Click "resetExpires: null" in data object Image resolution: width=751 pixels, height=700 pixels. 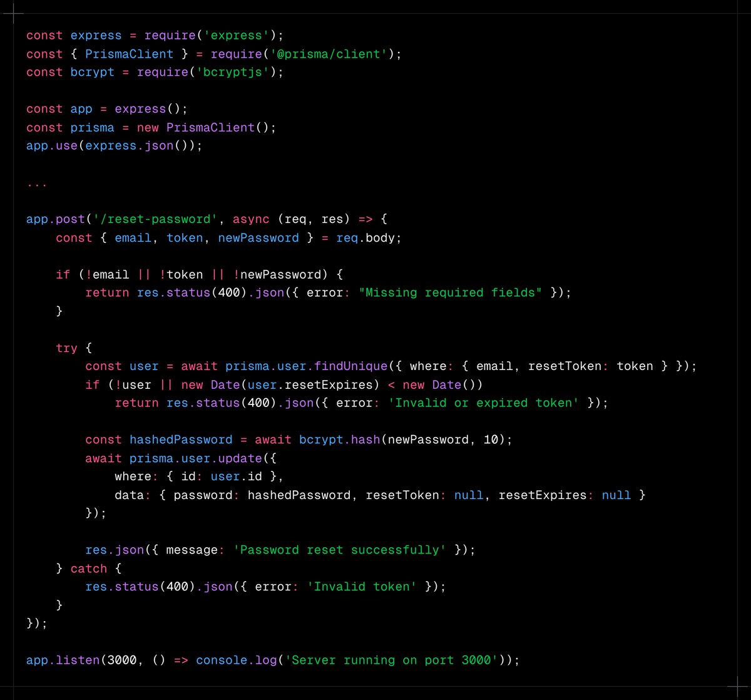[565, 495]
